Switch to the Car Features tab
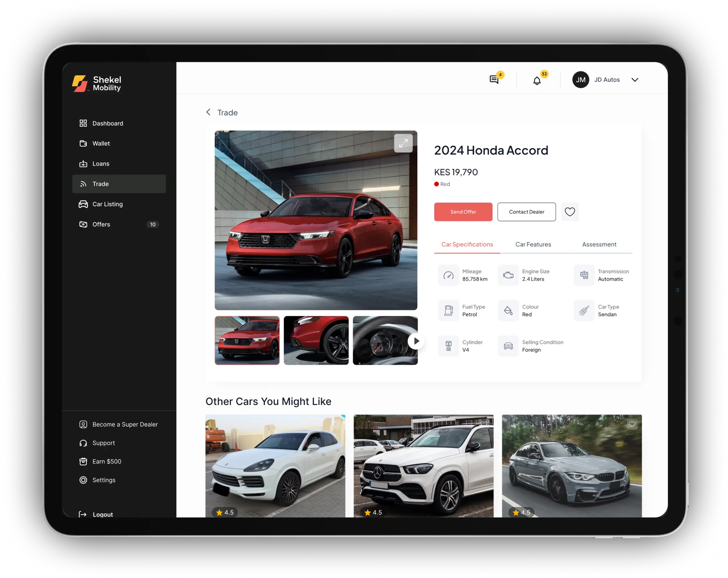728x578 pixels. (x=533, y=244)
